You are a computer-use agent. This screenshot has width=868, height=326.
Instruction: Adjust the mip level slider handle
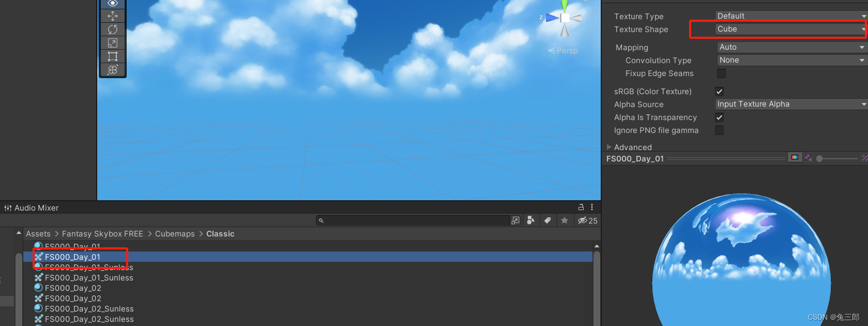[819, 158]
